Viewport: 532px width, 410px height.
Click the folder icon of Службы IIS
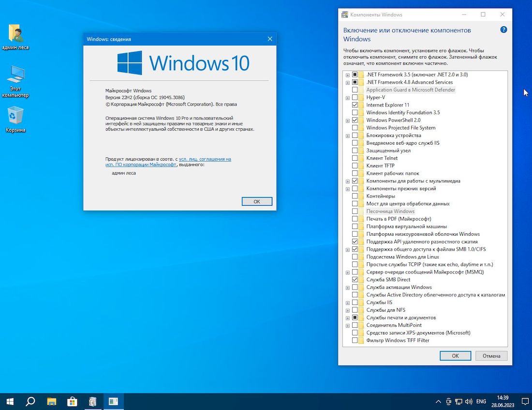[361, 303]
